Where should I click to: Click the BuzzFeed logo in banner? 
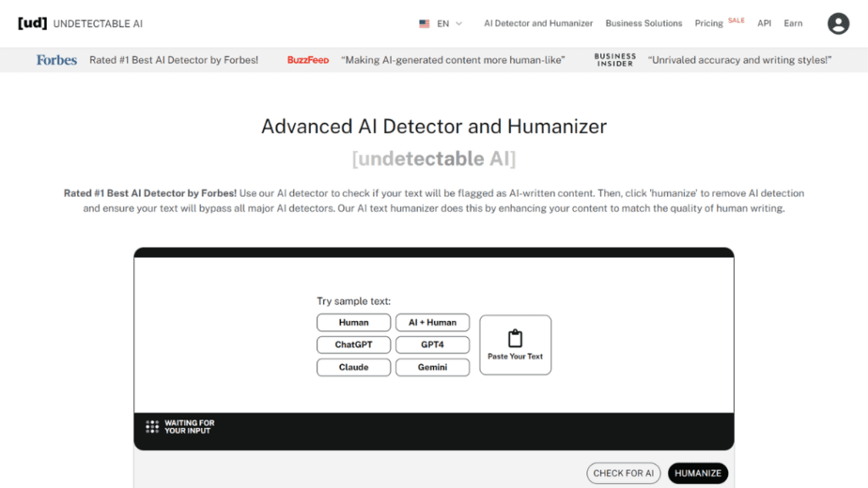[x=308, y=60]
